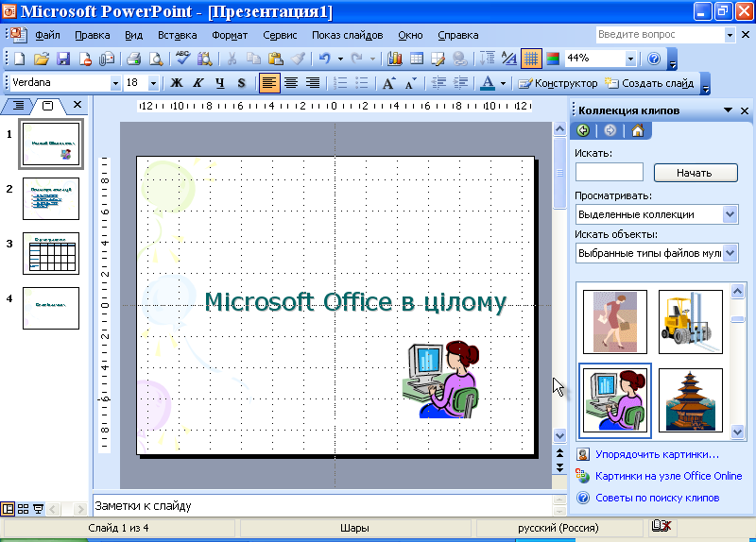This screenshot has height=542, width=756.
Task: Decrease font size with small A
Action: pos(410,83)
